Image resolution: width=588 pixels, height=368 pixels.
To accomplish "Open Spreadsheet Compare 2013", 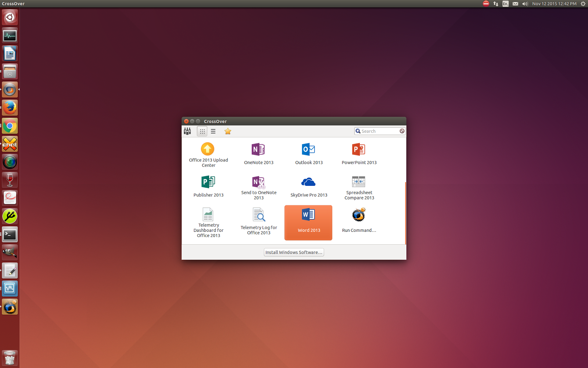I will pos(359,188).
